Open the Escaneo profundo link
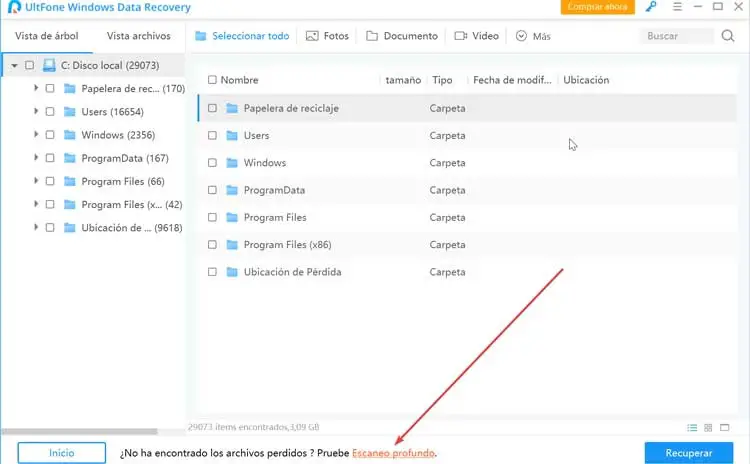 (393, 453)
